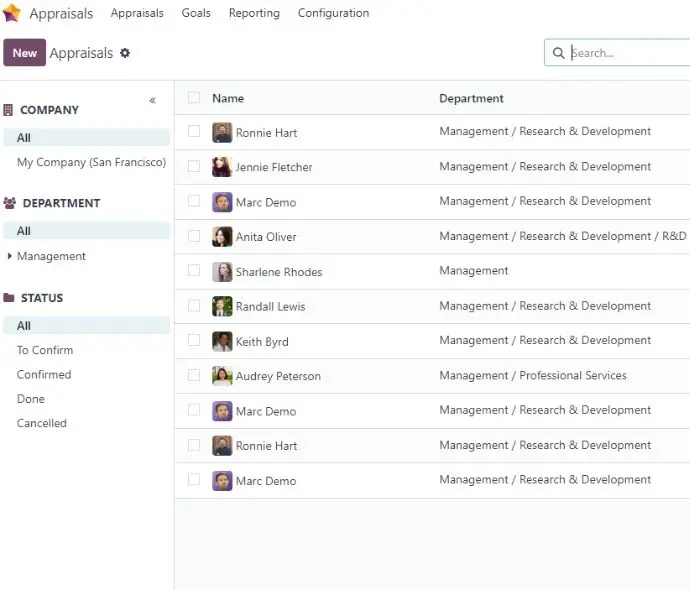690x590 pixels.
Task: Click the New button
Action: tap(25, 53)
